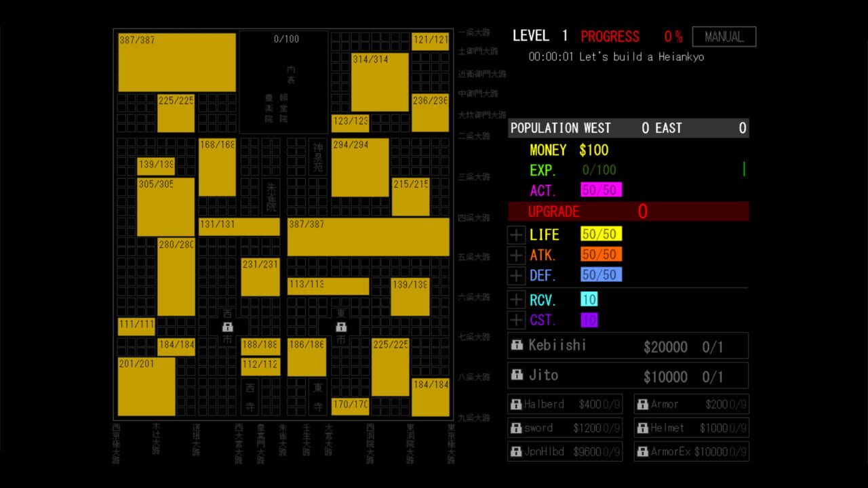868x488 pixels.
Task: Click the lock icon next to sword
Action: (x=516, y=428)
